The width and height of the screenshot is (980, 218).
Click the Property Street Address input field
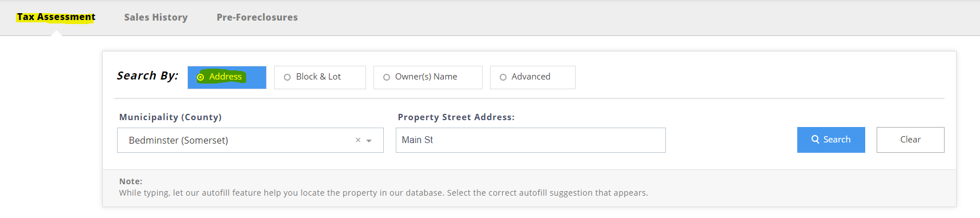[x=531, y=140]
